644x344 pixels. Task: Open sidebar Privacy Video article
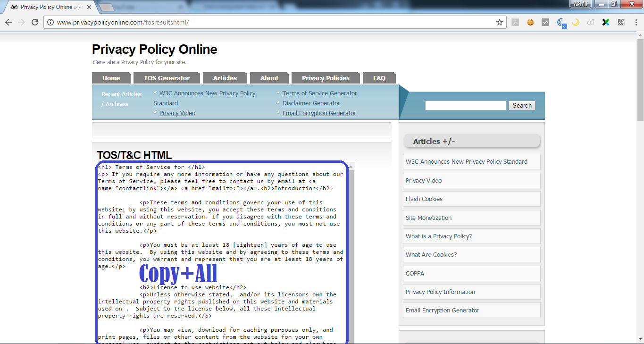(x=472, y=180)
